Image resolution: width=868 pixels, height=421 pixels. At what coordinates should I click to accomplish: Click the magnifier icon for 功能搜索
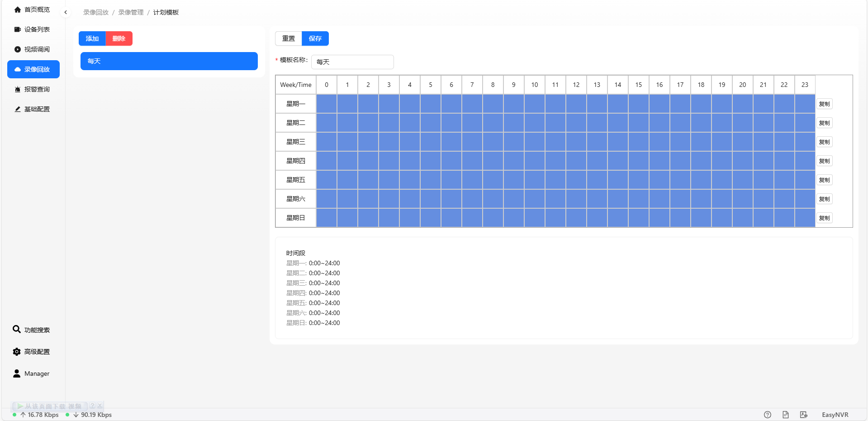17,329
